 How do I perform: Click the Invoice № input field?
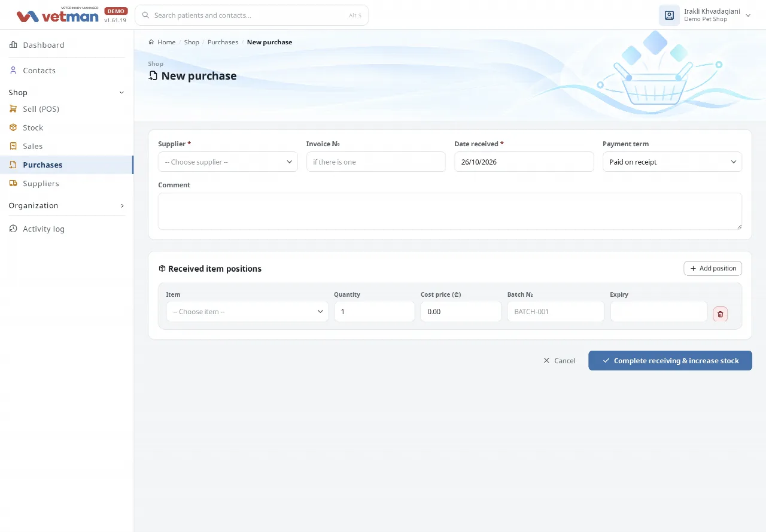tap(376, 162)
